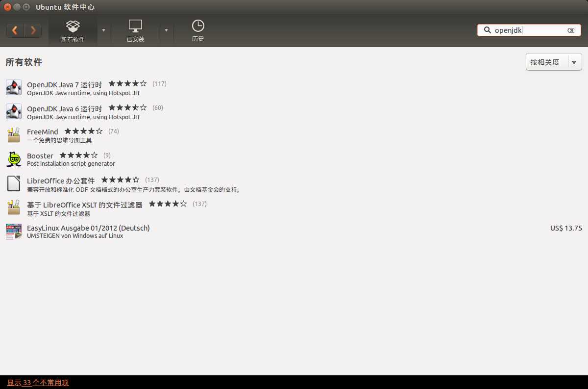Clear the search box text

click(571, 30)
